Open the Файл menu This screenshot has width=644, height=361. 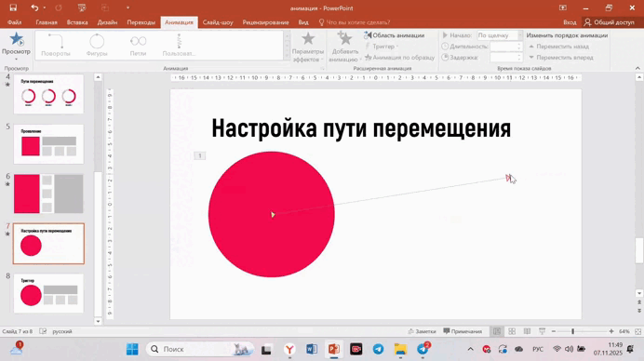coord(14,22)
